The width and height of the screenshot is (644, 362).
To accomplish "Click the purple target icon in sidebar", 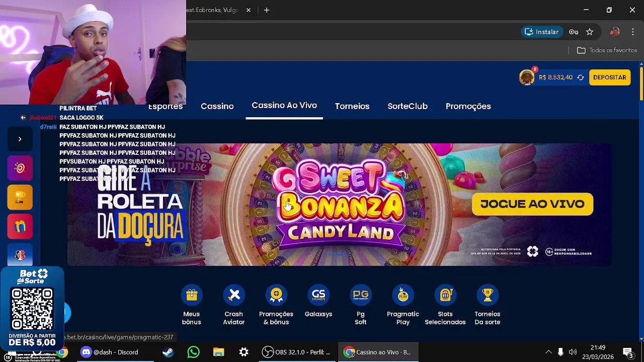I will pos(20,168).
